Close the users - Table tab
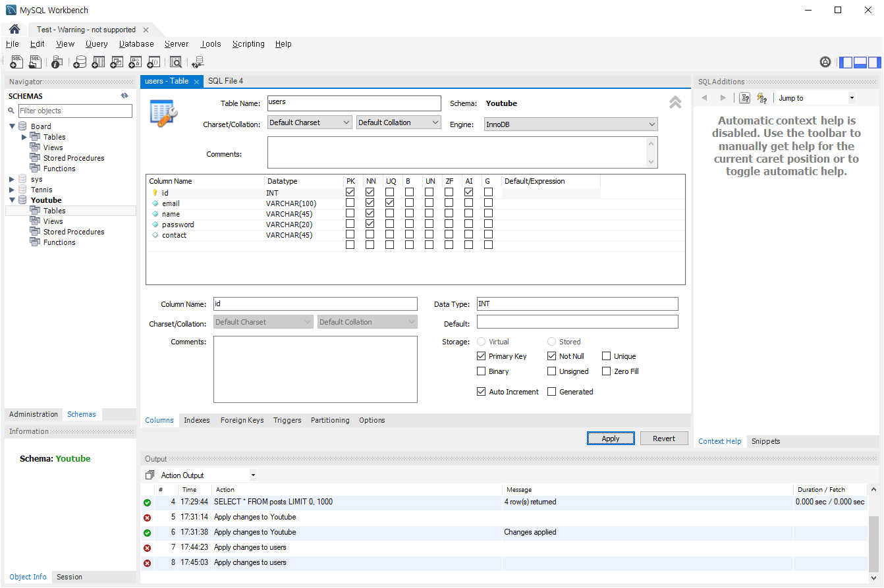 click(196, 82)
